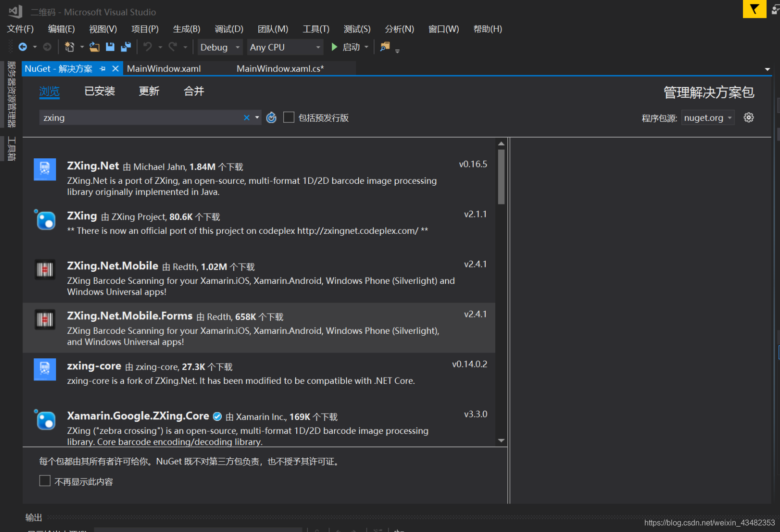
Task: Click the package list scroll down arrow
Action: pos(501,441)
